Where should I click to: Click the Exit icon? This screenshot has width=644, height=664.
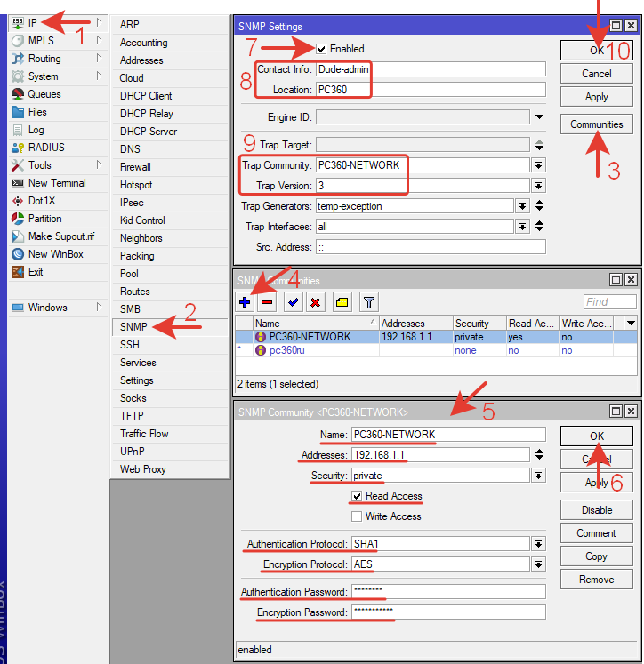(x=18, y=272)
